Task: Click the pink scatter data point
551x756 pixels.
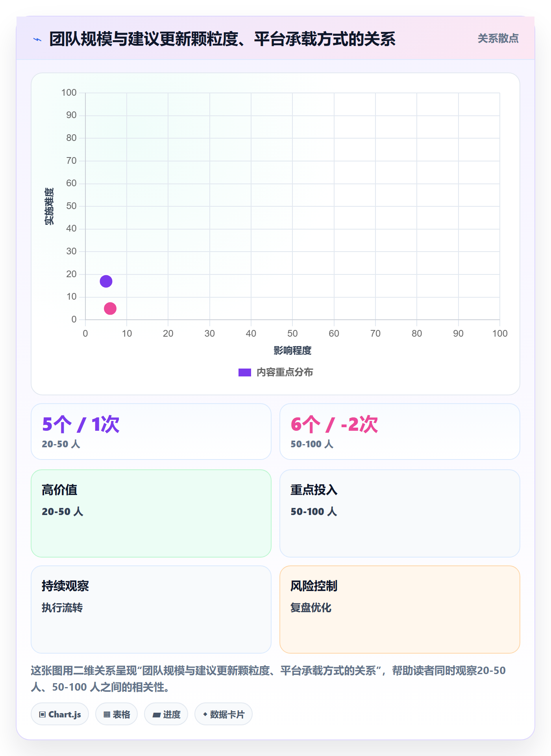Action: click(110, 308)
